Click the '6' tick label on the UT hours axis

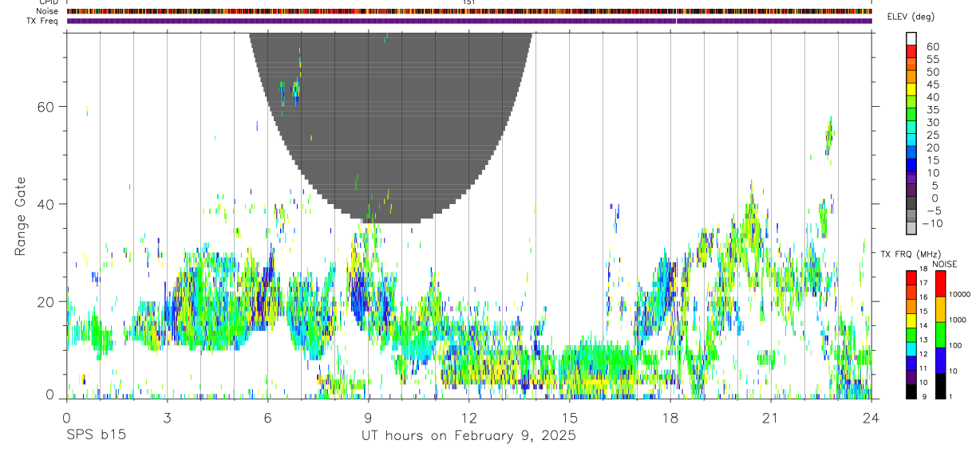point(267,418)
